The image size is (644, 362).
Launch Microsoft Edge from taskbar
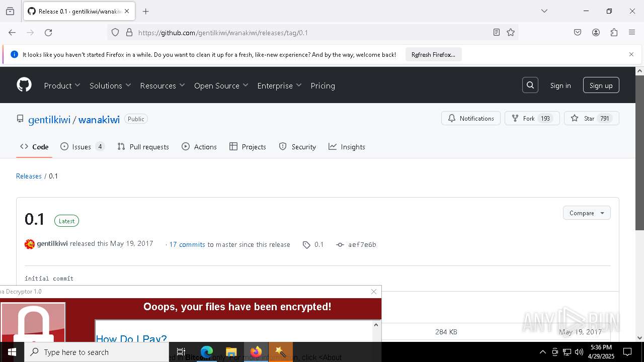coord(207,352)
